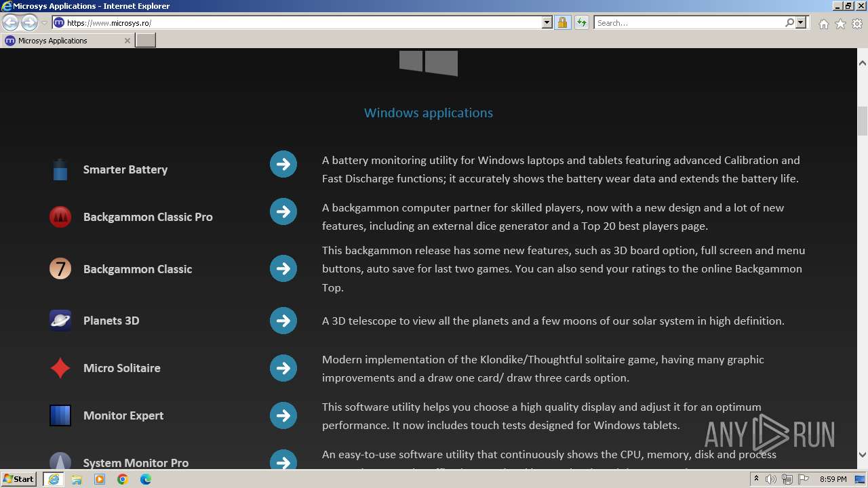Image resolution: width=868 pixels, height=488 pixels.
Task: Click the Start button
Action: tap(19, 479)
